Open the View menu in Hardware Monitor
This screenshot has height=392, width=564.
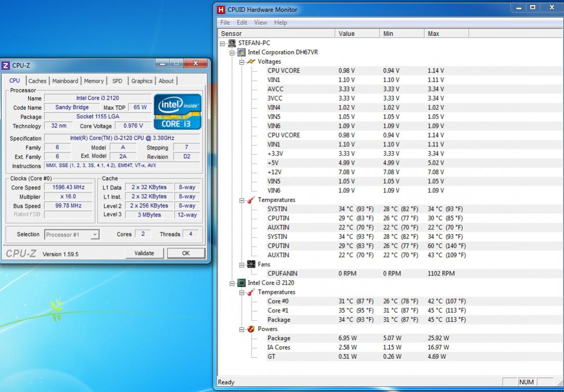click(260, 22)
